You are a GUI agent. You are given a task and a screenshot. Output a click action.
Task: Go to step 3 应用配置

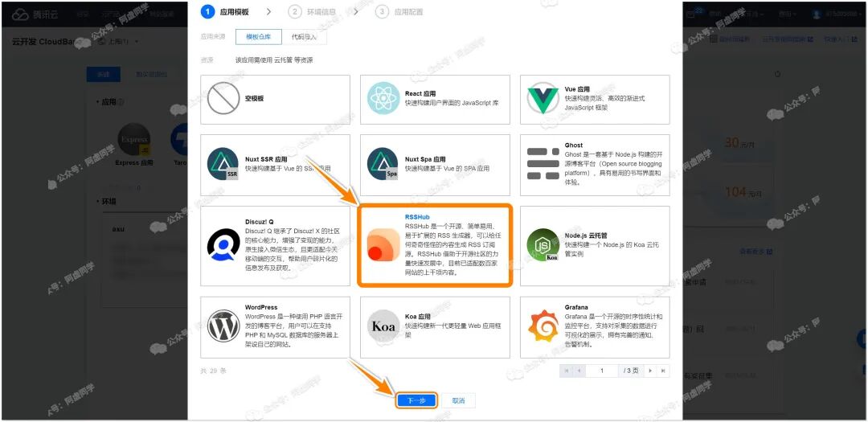[x=399, y=11]
